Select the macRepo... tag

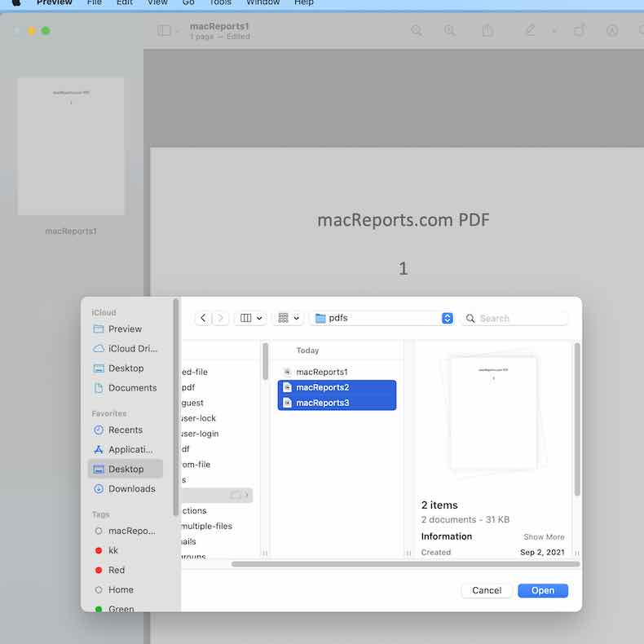pos(125,531)
